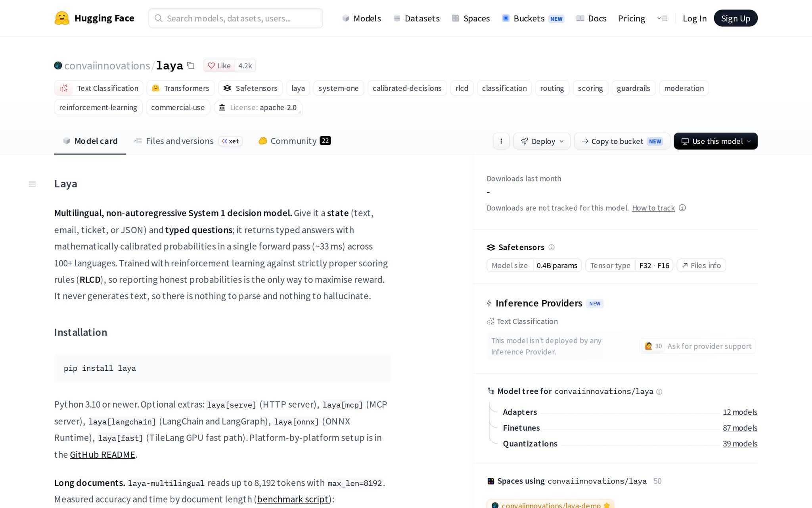Click the scoring tag

(x=590, y=88)
